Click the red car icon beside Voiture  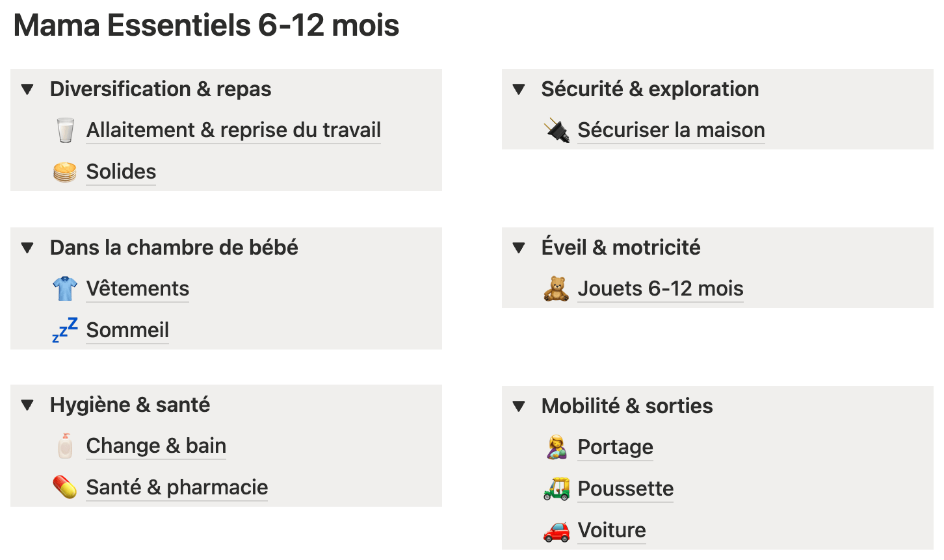(x=557, y=531)
